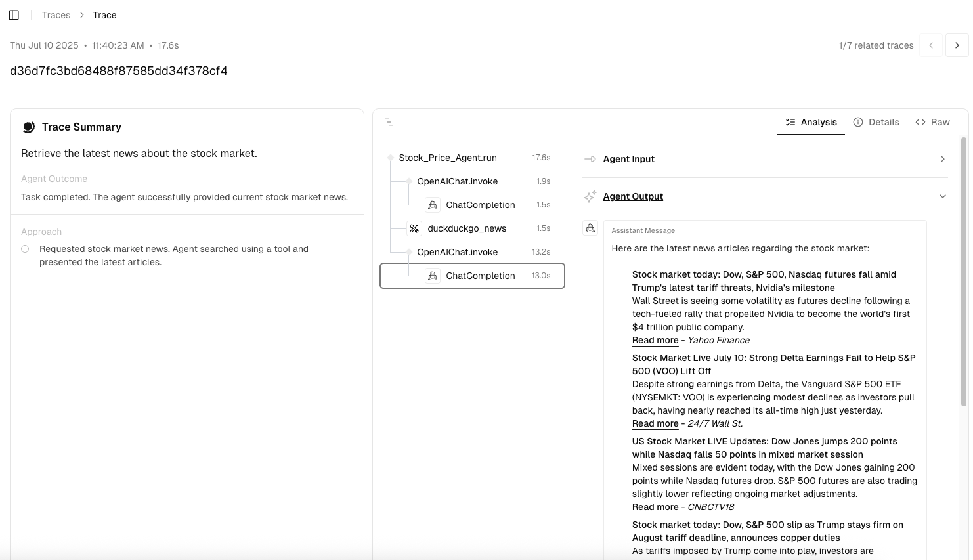Click the '1/7 related traces' label
973x560 pixels.
876,45
